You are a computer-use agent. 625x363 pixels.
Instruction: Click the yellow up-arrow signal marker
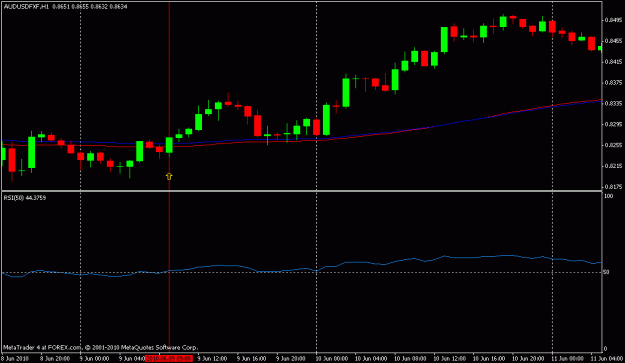coord(169,176)
